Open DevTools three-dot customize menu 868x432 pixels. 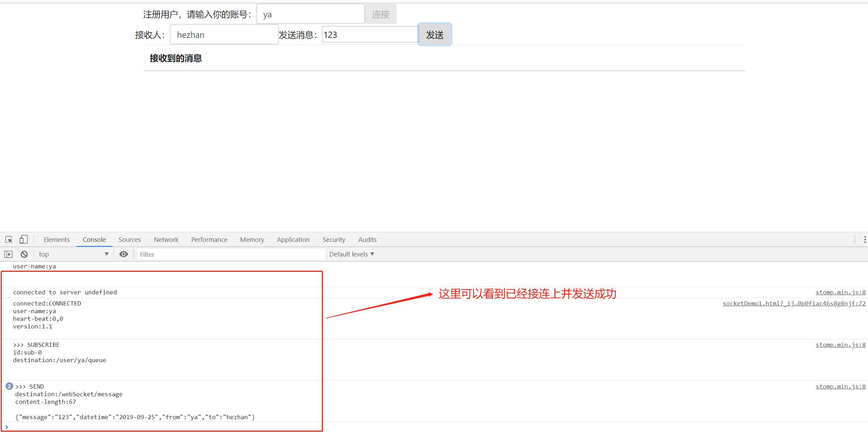click(865, 239)
